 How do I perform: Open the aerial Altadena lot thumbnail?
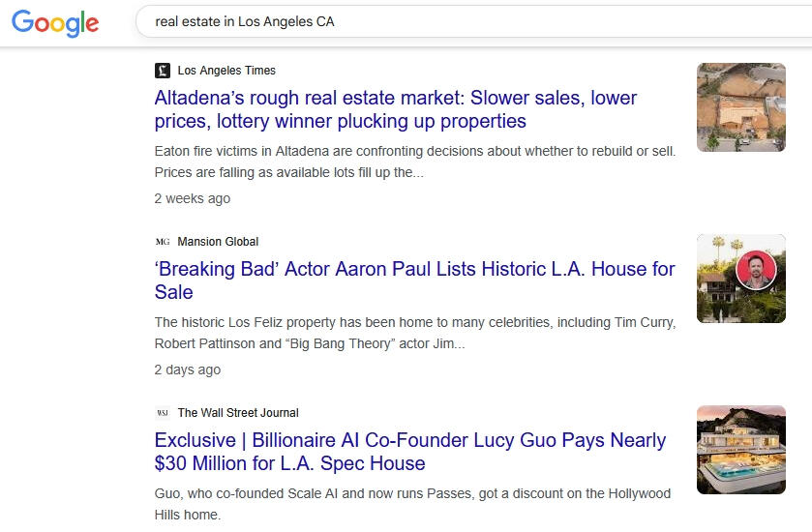740,107
